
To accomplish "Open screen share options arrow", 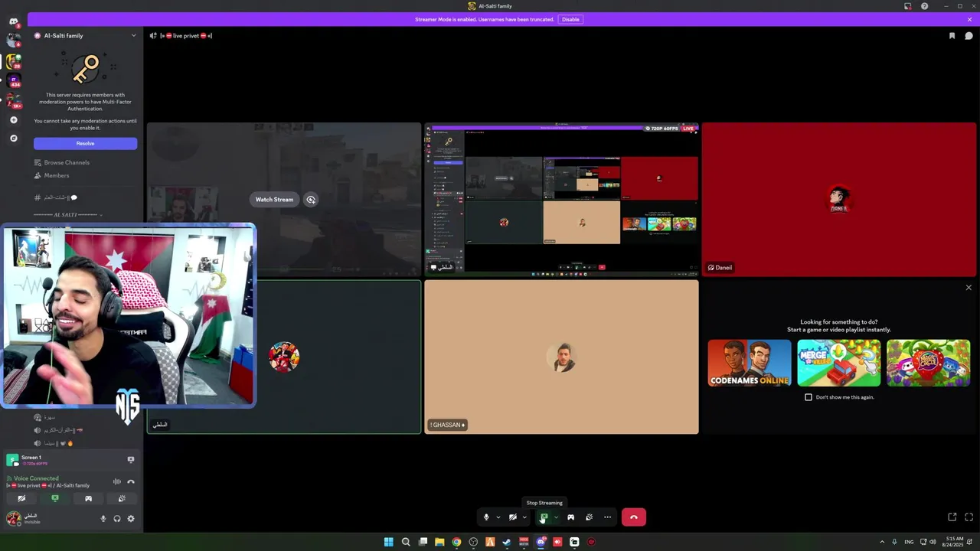I will tap(556, 517).
